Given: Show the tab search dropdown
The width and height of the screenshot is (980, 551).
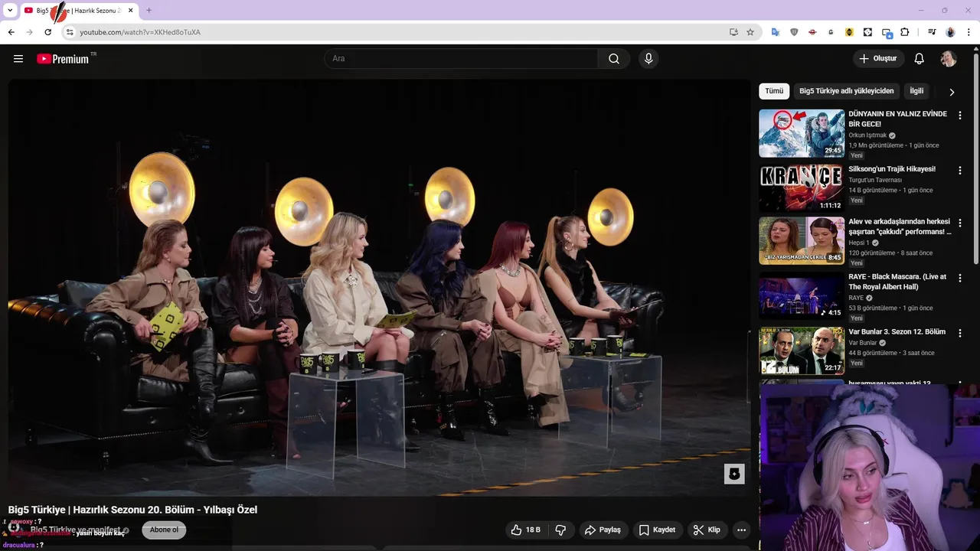Looking at the screenshot, I should click(10, 10).
